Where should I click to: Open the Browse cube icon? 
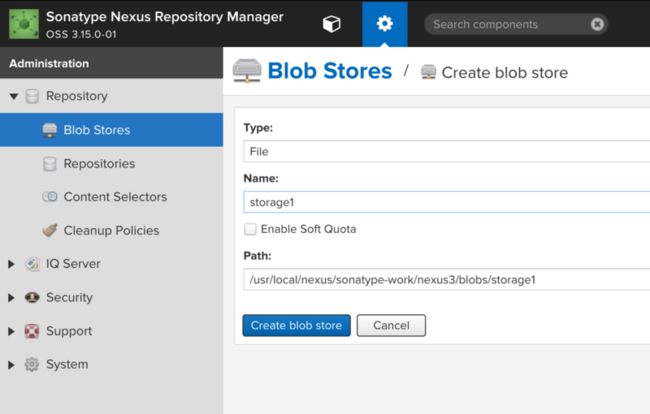click(332, 24)
